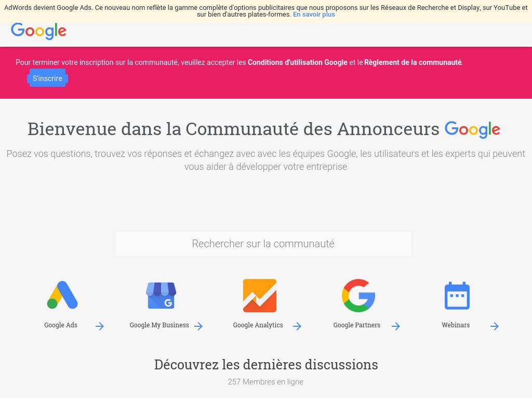Click the Google logo in the header

click(x=38, y=31)
